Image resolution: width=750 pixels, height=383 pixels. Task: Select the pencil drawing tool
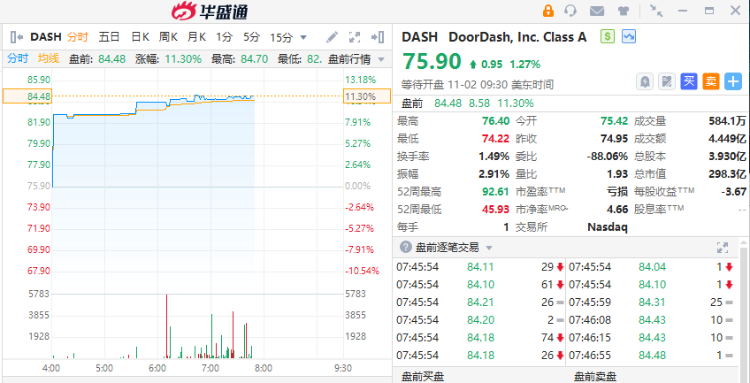[332, 37]
